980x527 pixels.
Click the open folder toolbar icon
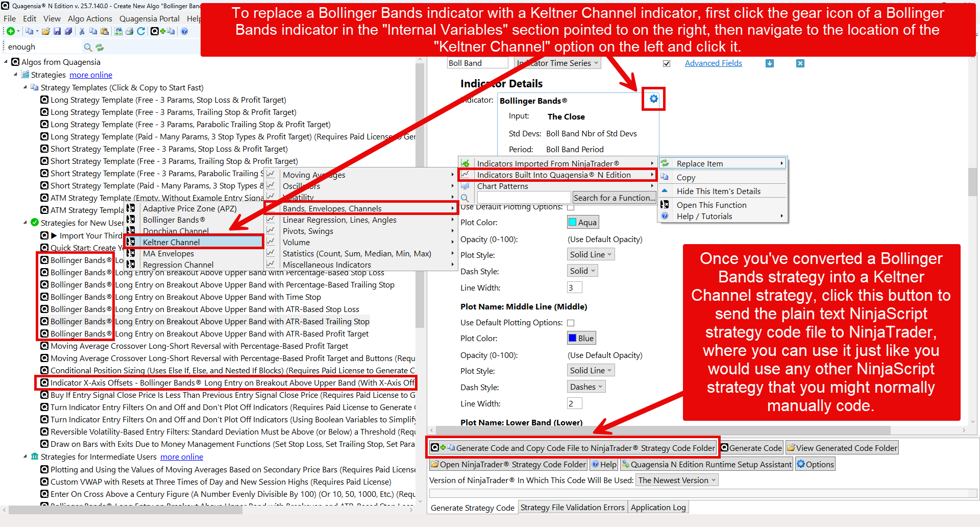[46, 31]
